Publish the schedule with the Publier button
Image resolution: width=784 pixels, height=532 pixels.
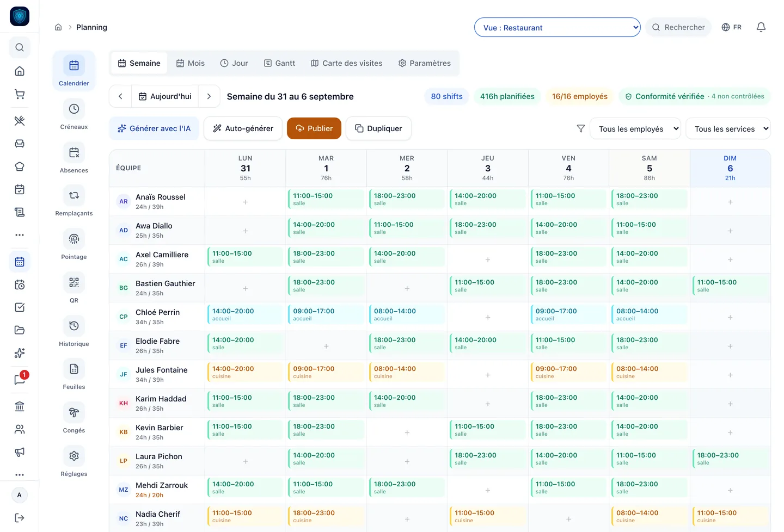click(314, 128)
